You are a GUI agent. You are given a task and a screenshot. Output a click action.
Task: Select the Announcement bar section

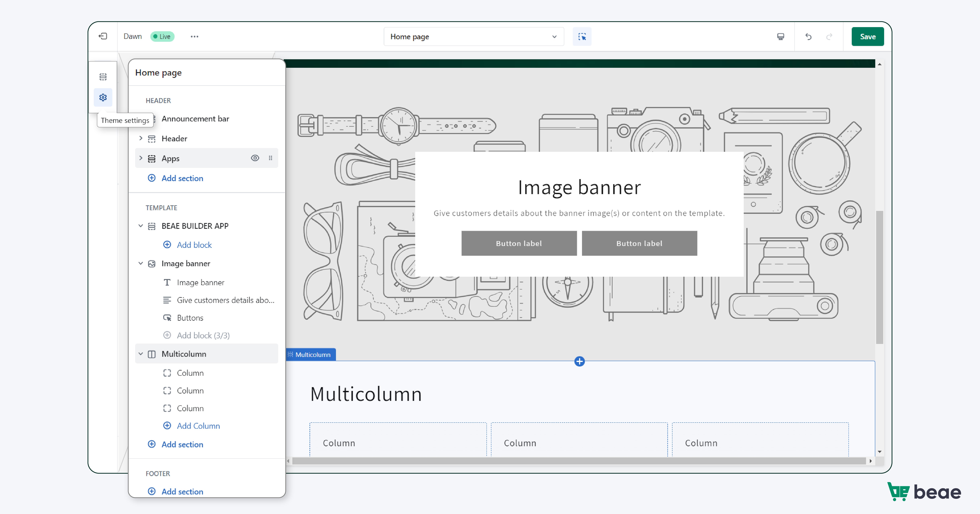coord(195,119)
